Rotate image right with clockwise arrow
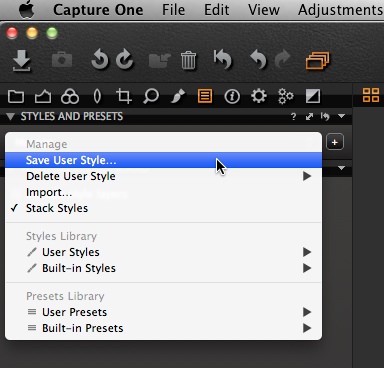Image resolution: width=384 pixels, height=368 pixels. (x=125, y=59)
